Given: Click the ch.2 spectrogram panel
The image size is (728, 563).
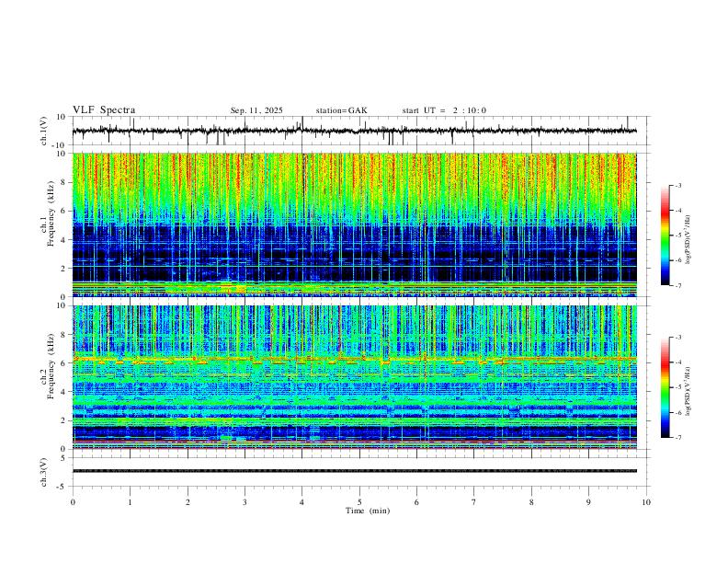Looking at the screenshot, I should 354,377.
